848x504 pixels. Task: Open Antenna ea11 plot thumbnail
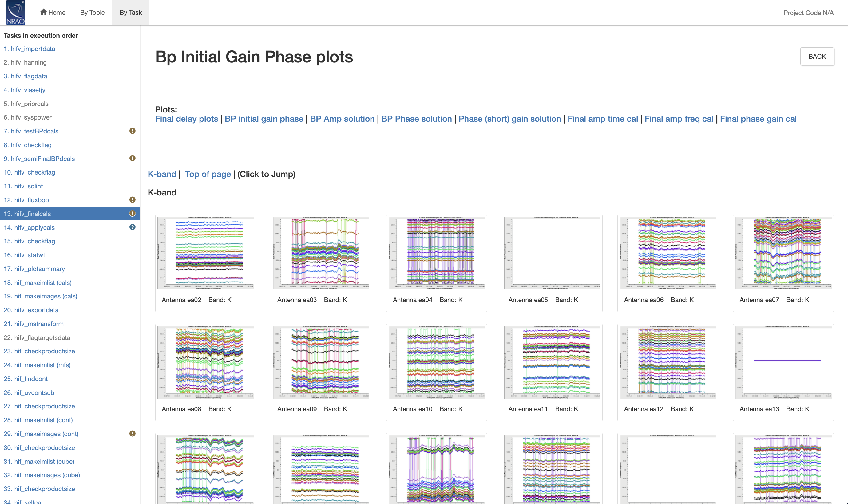[552, 362]
